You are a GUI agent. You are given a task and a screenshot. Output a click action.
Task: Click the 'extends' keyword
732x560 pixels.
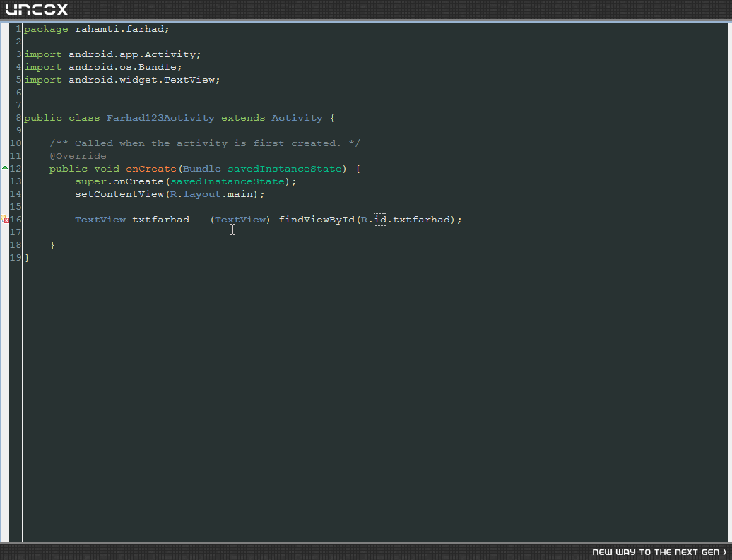(x=243, y=118)
